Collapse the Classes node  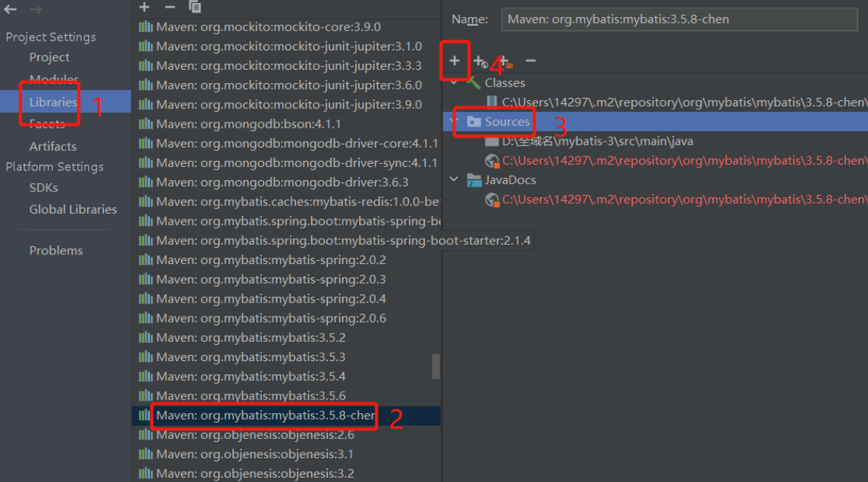pyautogui.click(x=454, y=82)
